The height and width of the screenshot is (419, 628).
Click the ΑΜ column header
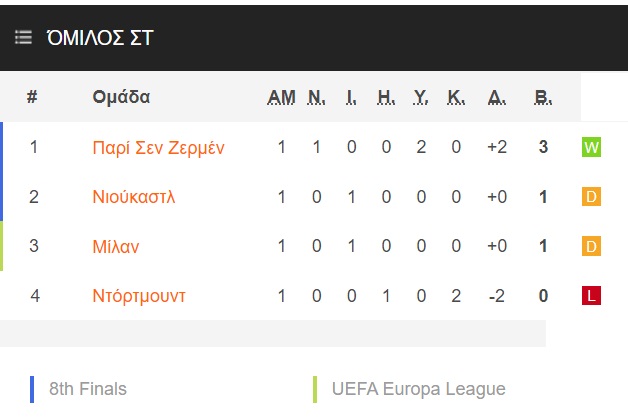tap(281, 97)
